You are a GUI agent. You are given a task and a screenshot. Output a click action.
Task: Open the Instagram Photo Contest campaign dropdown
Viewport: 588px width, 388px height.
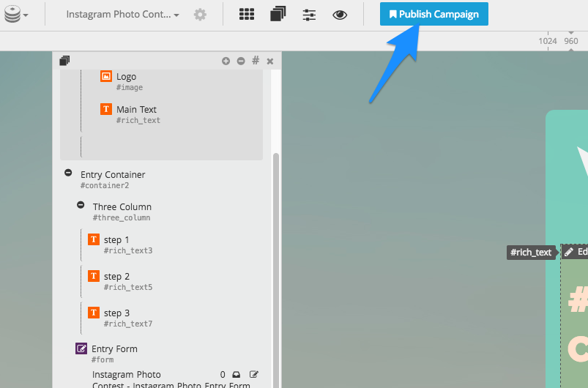click(x=122, y=15)
